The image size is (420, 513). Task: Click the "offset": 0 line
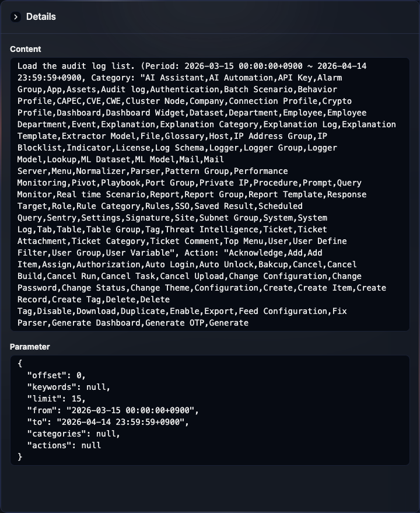click(x=55, y=375)
